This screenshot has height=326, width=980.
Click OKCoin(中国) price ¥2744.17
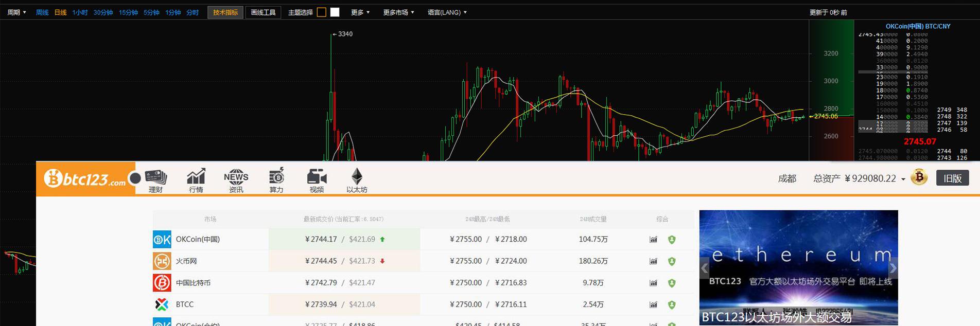(321, 239)
